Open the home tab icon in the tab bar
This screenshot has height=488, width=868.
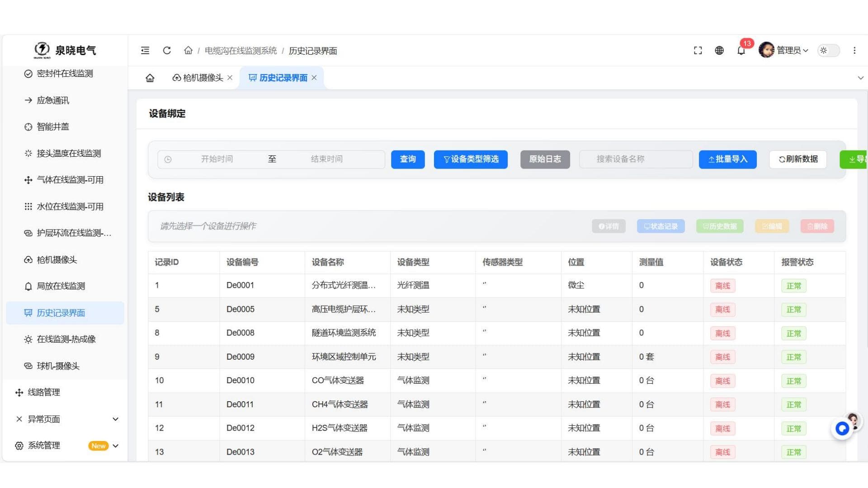pyautogui.click(x=150, y=78)
